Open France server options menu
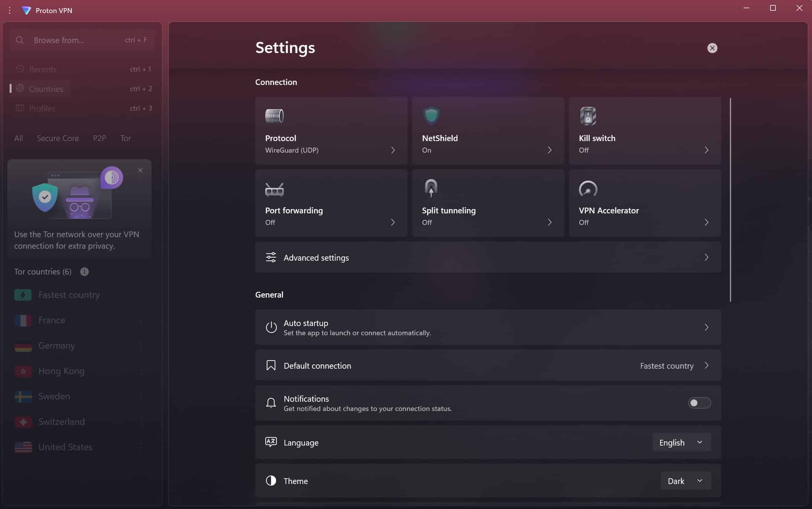The width and height of the screenshot is (812, 509). 141,320
